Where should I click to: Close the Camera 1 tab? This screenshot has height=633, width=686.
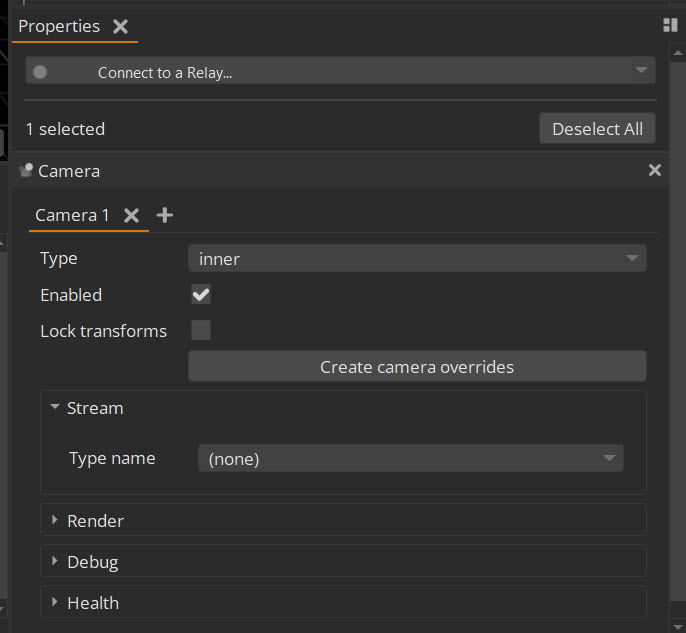(131, 215)
